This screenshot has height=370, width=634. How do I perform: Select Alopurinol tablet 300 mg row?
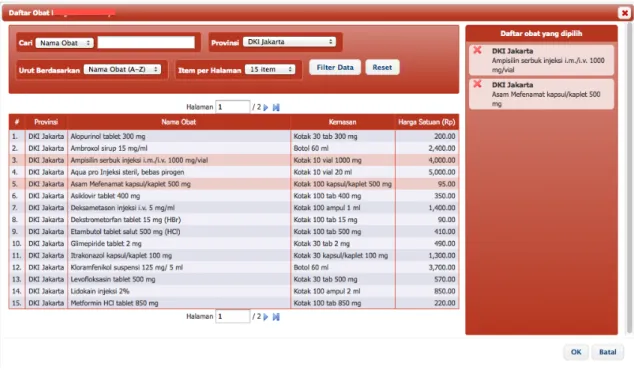click(234, 136)
